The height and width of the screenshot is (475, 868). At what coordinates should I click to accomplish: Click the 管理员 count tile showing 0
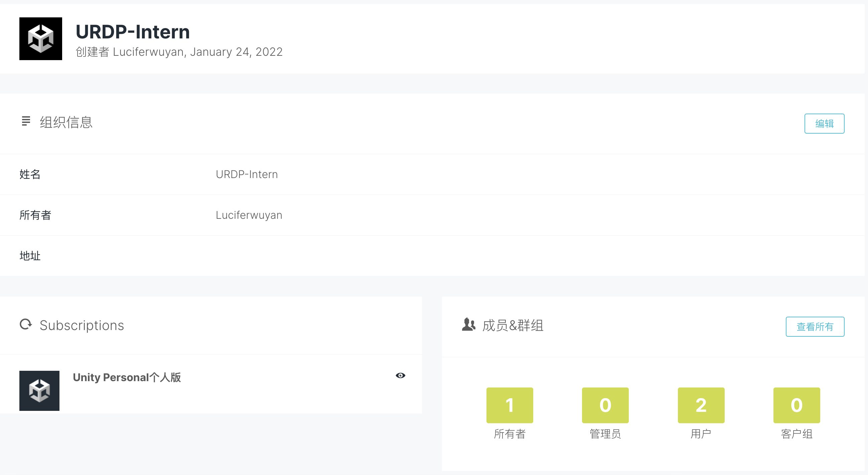coord(605,405)
